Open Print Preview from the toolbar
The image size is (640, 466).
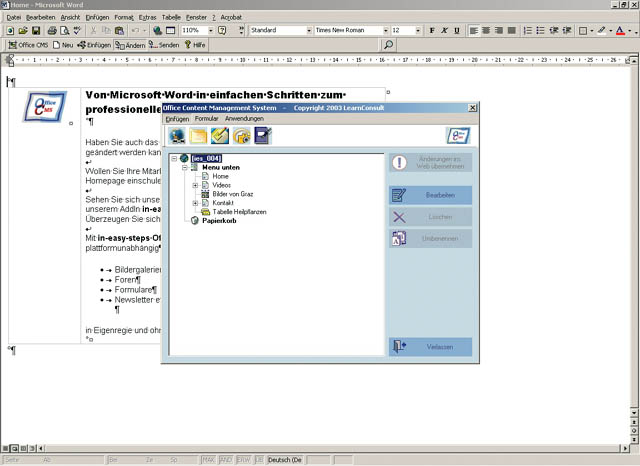(x=64, y=31)
